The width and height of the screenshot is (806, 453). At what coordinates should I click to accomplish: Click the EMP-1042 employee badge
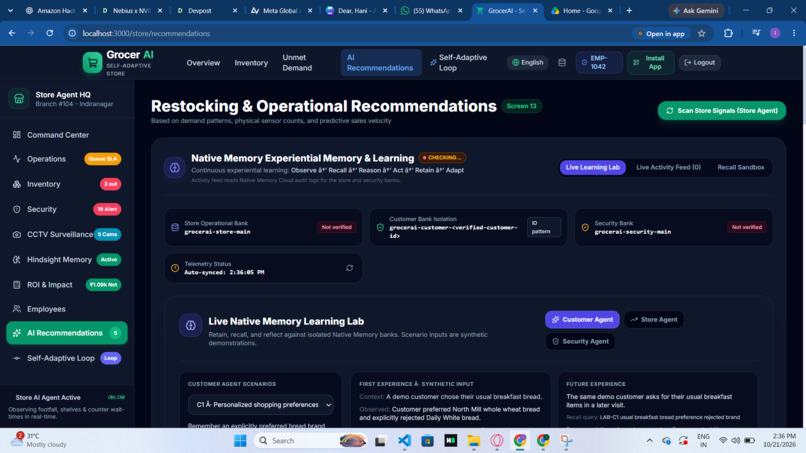coord(599,63)
